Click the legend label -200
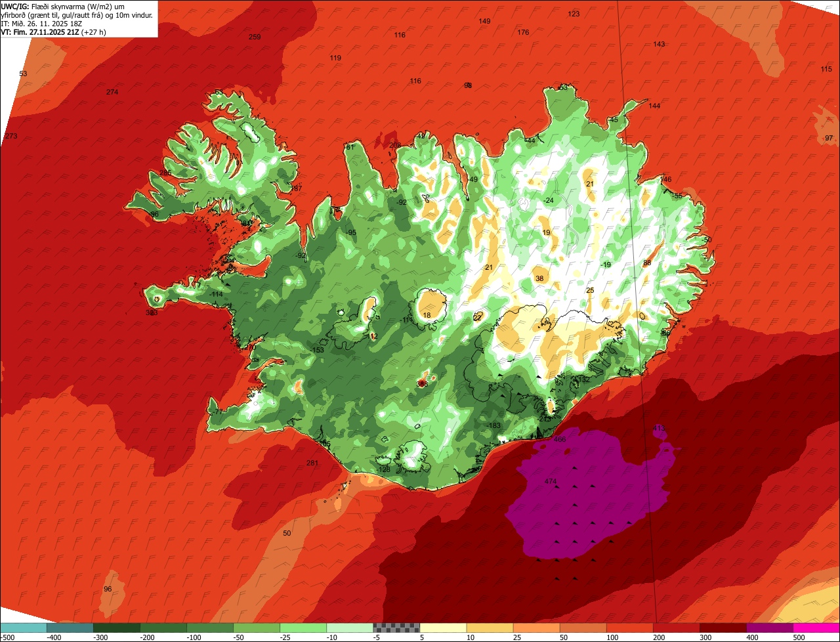Image resolution: width=840 pixels, height=642 pixels. coord(148,637)
